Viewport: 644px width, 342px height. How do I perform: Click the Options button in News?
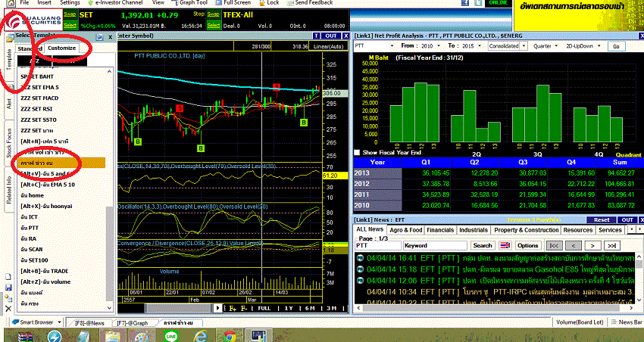tap(528, 245)
